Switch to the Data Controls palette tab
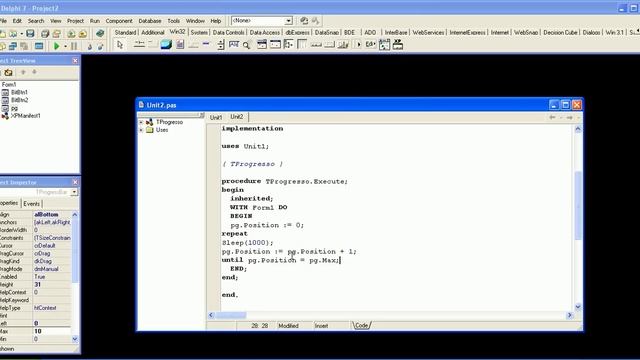 tap(229, 32)
